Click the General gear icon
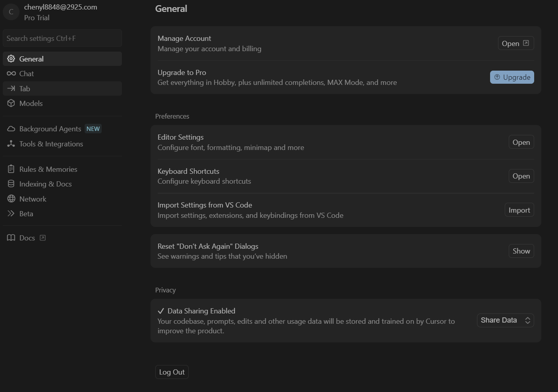This screenshot has width=558, height=392. tap(11, 59)
